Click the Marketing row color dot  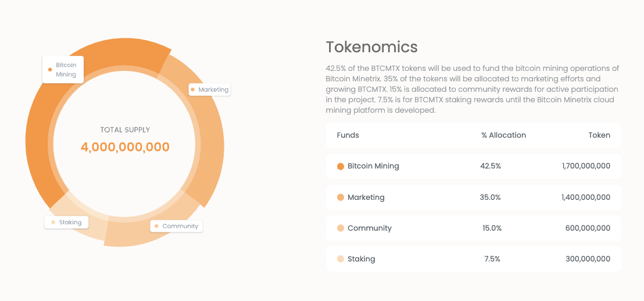pos(341,198)
